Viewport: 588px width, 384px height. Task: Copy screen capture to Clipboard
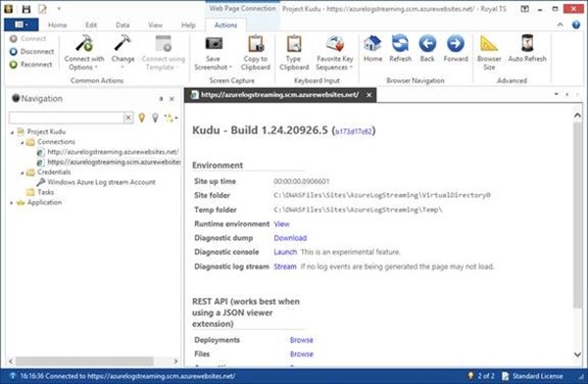click(x=256, y=53)
